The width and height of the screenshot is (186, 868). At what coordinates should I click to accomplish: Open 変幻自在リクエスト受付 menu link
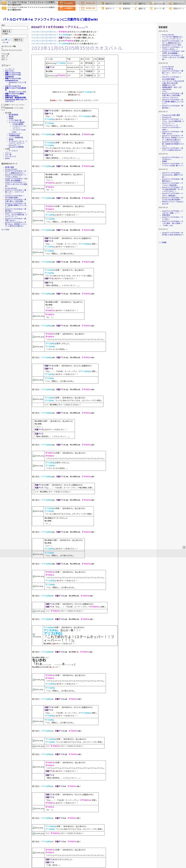coord(17,92)
